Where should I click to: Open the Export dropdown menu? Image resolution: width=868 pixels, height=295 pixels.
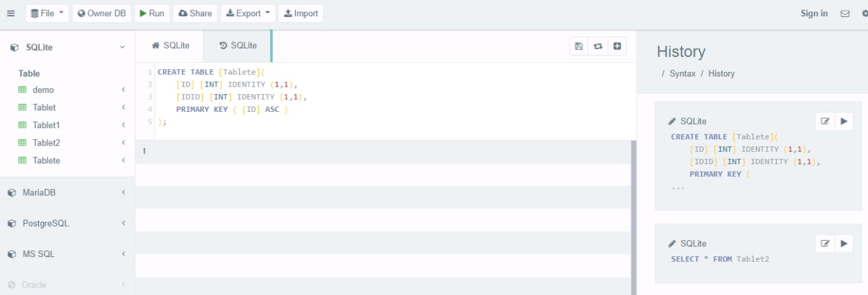(248, 13)
